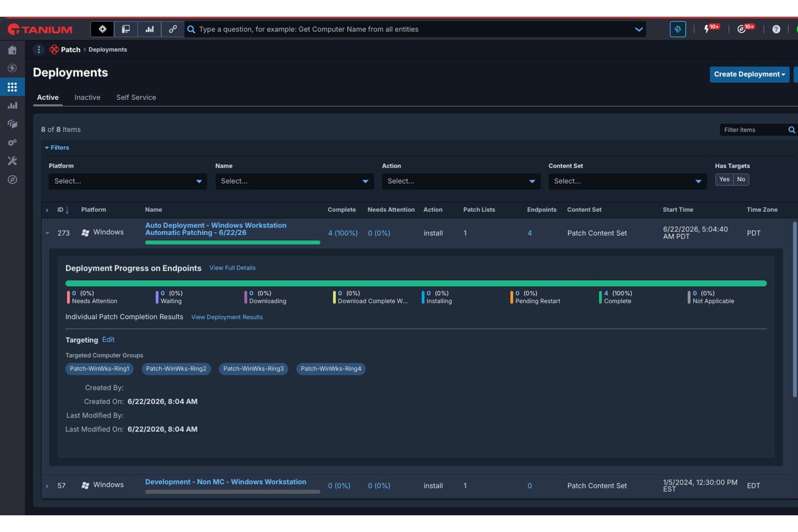Go to Home in the left sidebar
The height and width of the screenshot is (532, 798).
(x=12, y=50)
